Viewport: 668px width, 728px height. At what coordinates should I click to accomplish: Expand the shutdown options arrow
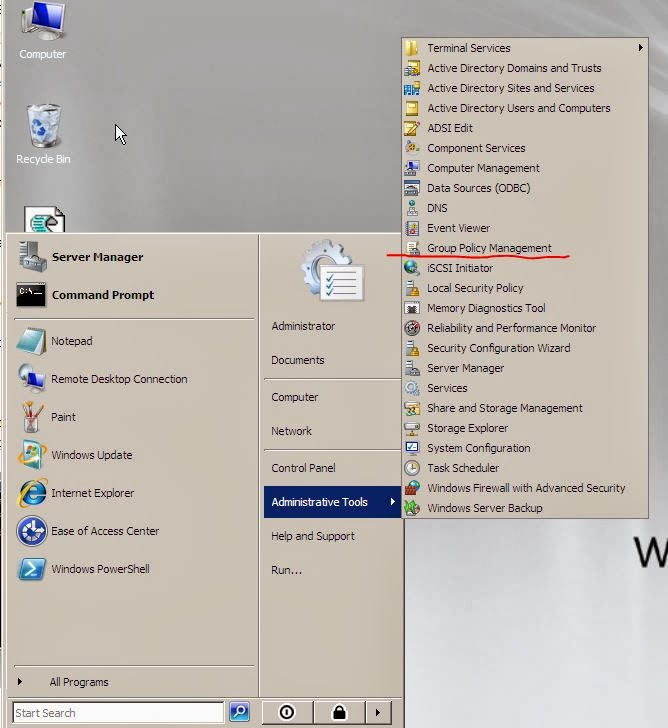(378, 712)
